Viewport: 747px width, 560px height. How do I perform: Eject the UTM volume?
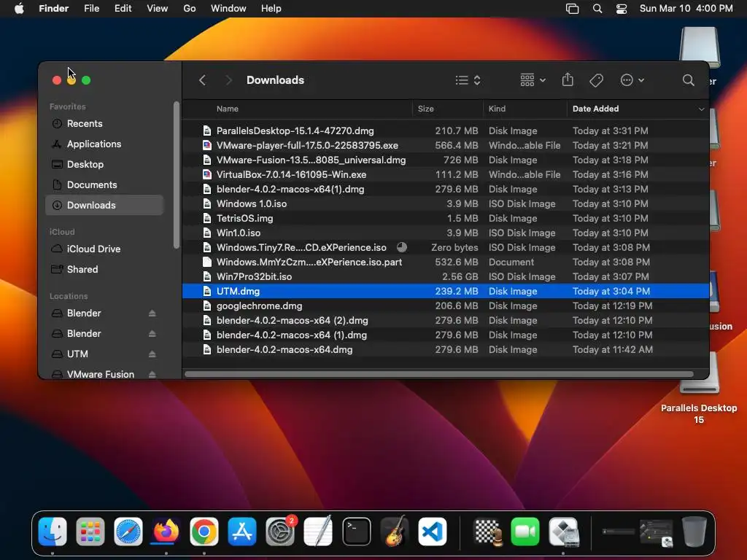[x=152, y=354]
